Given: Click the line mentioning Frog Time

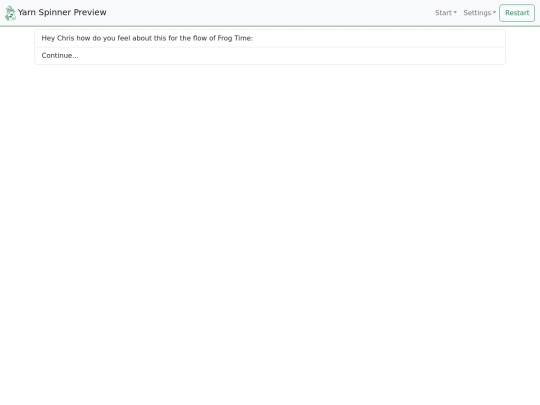Looking at the screenshot, I should (x=270, y=38).
